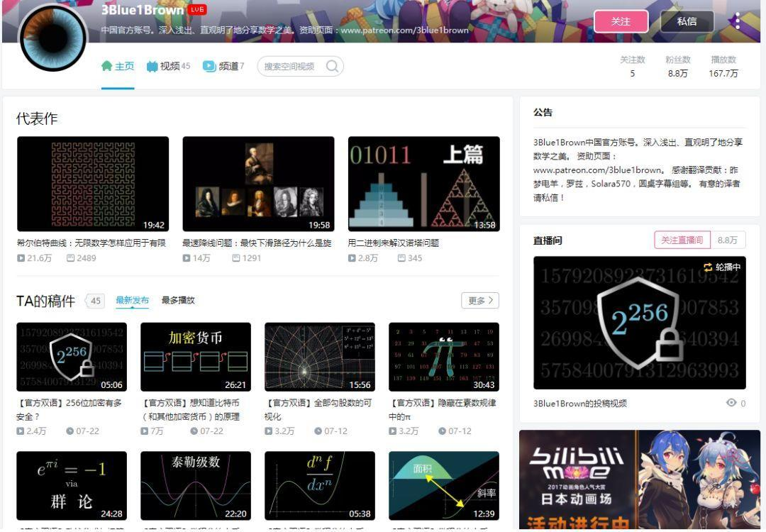Open the d^n f/dx^n video thumbnail

pyautogui.click(x=320, y=486)
